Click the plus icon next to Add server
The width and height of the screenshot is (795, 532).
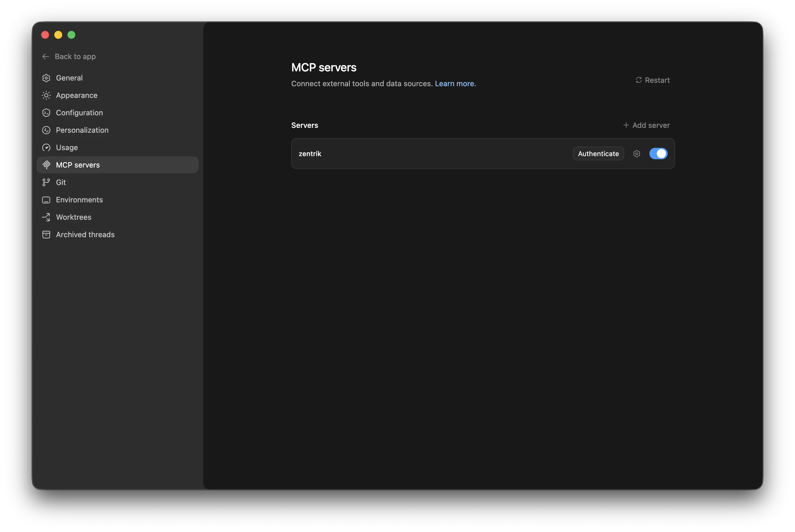[x=626, y=125]
